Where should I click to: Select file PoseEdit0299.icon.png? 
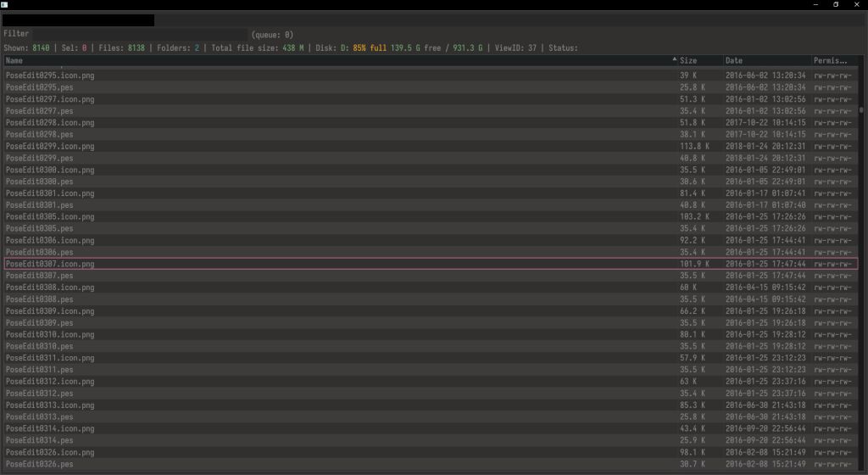point(431,146)
